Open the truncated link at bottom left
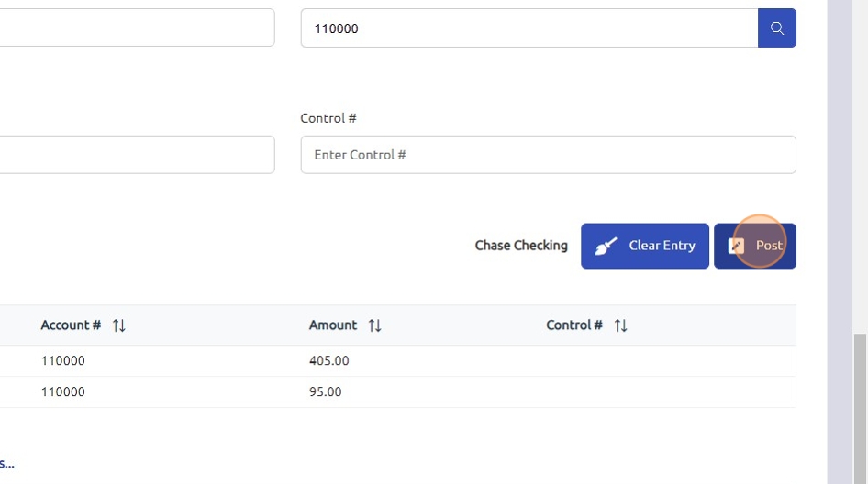868x484 pixels. coord(7,464)
